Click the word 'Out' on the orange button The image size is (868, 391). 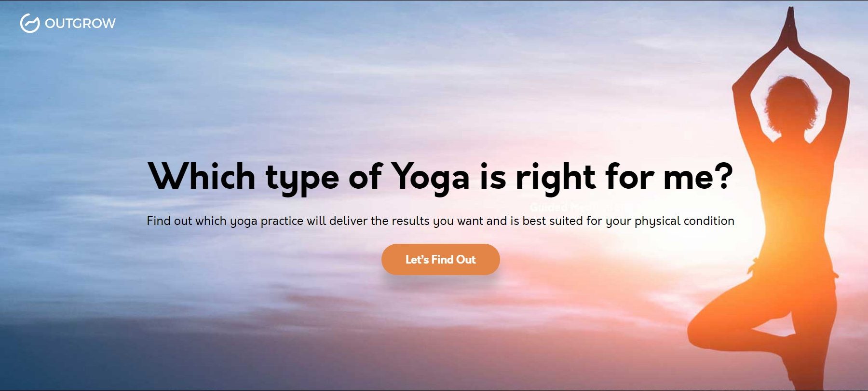coord(466,260)
